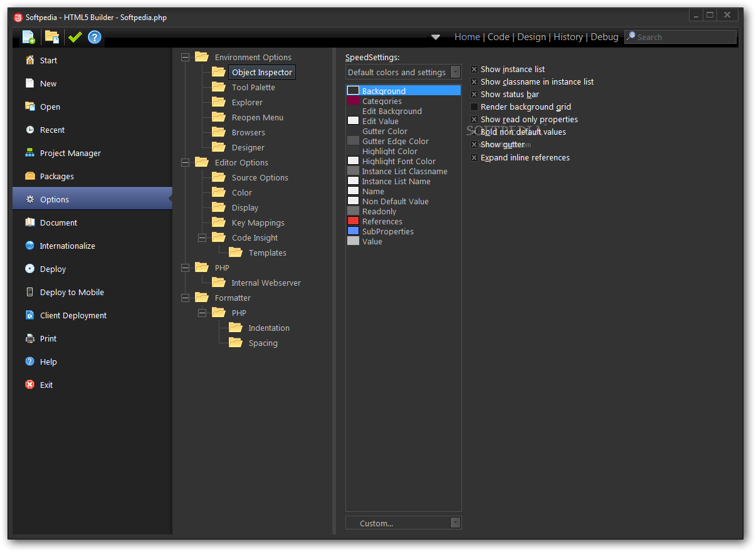
Task: Click the HTML5 Builder app icon in title bar
Action: (18, 17)
